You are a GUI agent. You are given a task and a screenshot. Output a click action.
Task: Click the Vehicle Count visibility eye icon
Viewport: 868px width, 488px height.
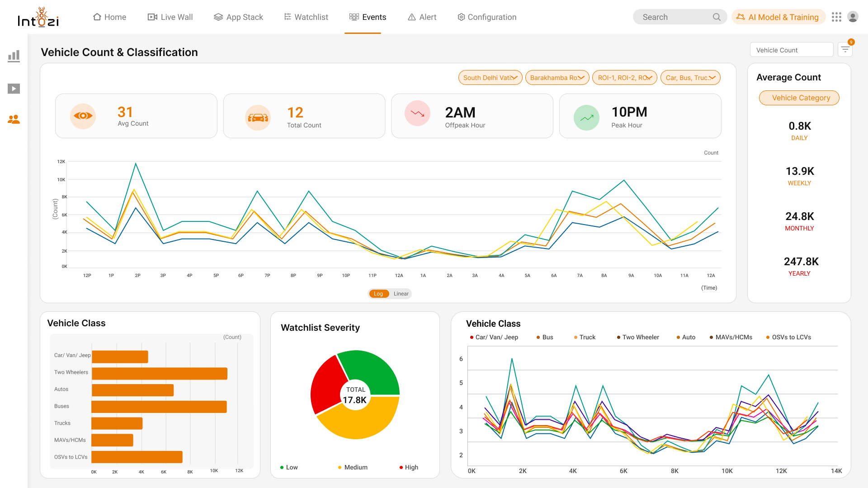(x=83, y=116)
